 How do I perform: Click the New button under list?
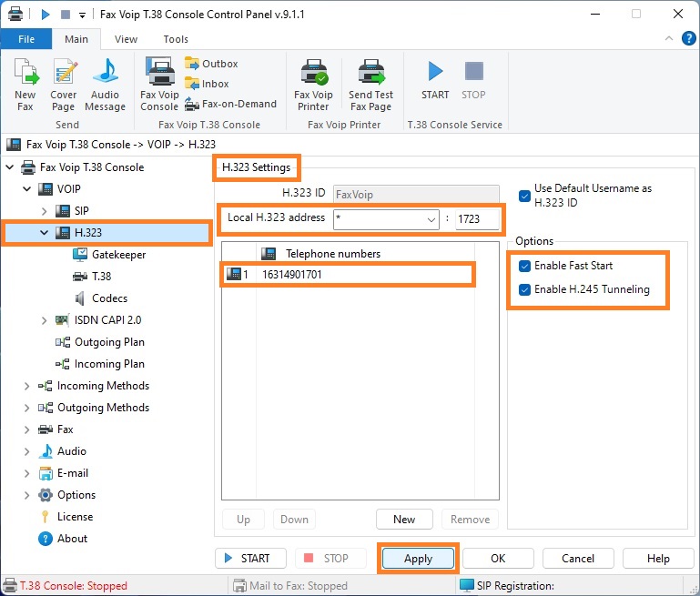click(404, 520)
